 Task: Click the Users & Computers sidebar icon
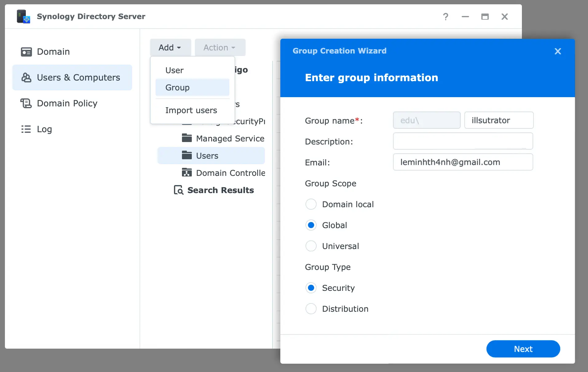coord(26,77)
